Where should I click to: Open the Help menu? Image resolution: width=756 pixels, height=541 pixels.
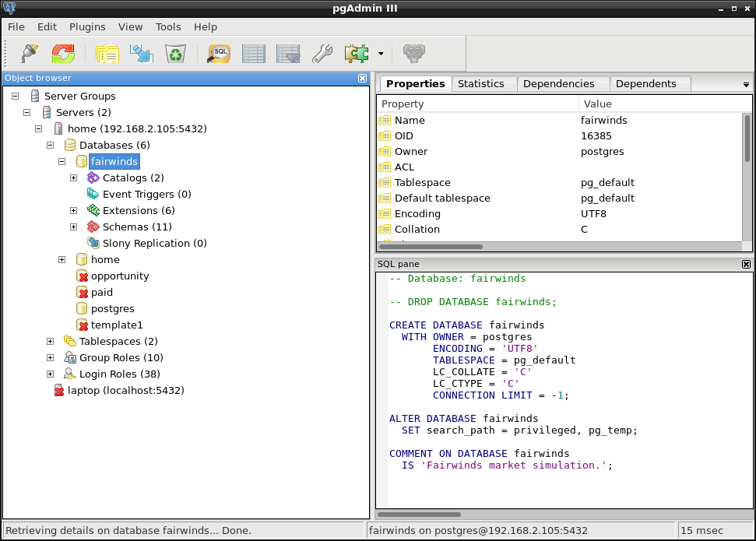tap(206, 27)
